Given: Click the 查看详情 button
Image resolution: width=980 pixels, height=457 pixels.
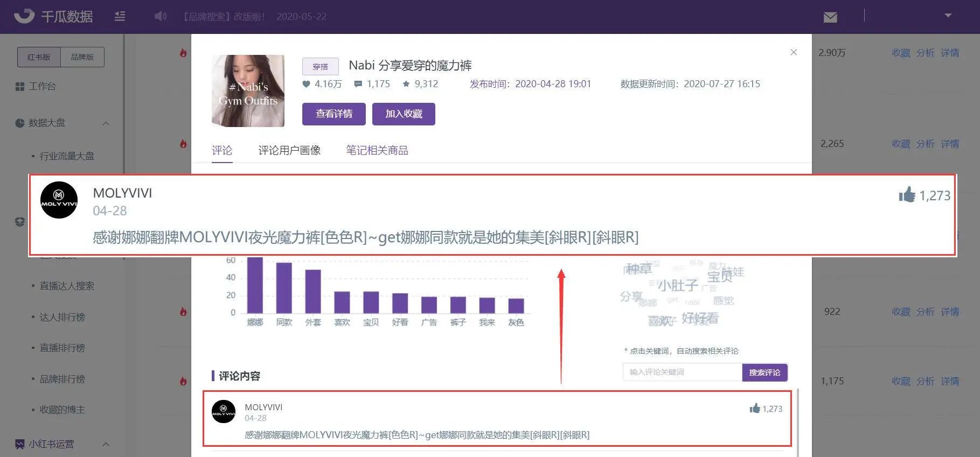Looking at the screenshot, I should (x=334, y=114).
